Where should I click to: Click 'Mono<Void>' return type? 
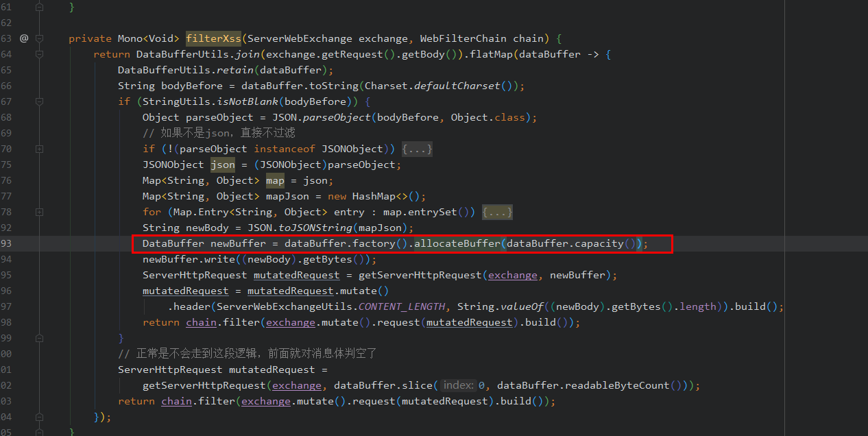click(x=149, y=38)
